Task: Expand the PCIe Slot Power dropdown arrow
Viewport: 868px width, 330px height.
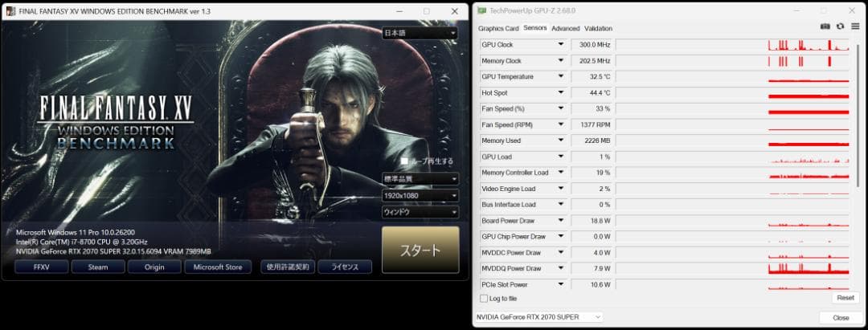Action: [x=561, y=285]
